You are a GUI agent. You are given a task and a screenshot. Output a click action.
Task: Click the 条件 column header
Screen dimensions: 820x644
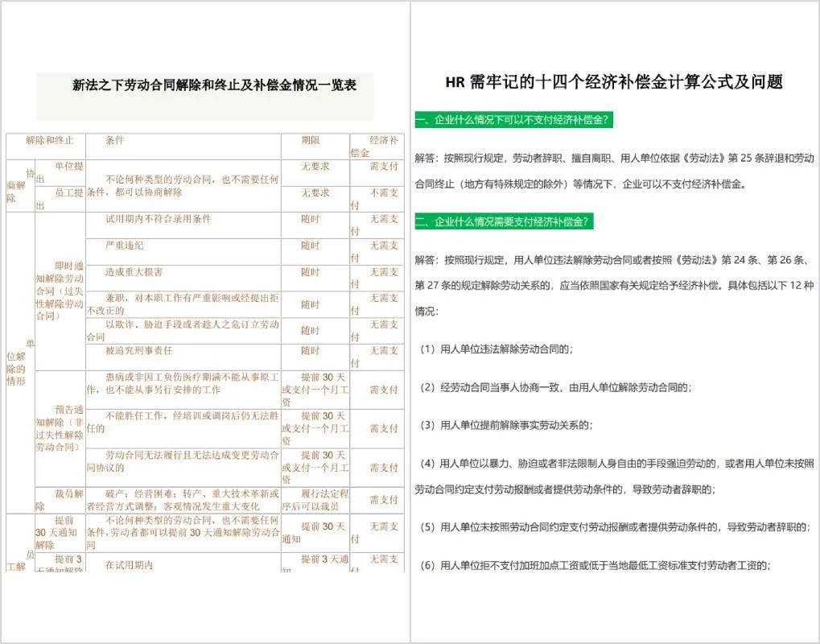(x=115, y=140)
